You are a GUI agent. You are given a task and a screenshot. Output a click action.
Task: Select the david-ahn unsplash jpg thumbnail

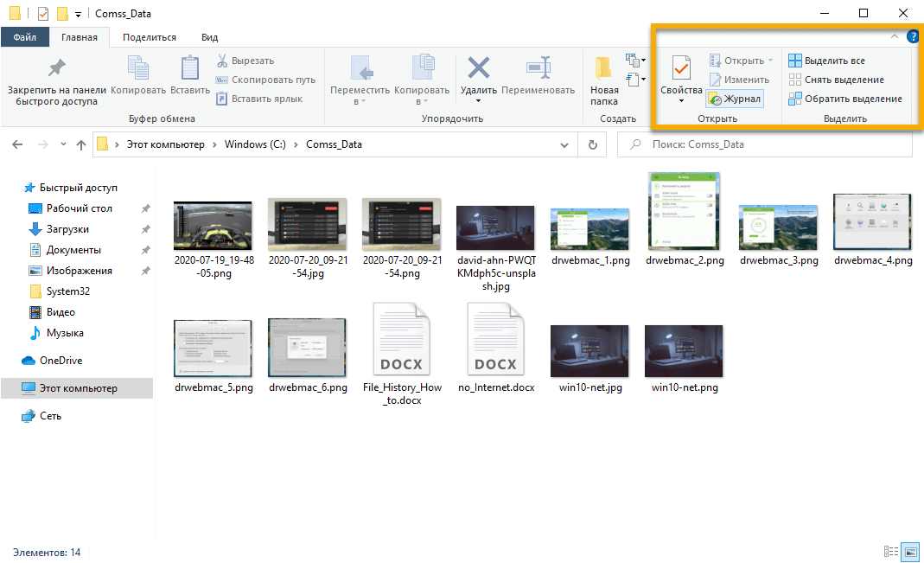point(495,227)
